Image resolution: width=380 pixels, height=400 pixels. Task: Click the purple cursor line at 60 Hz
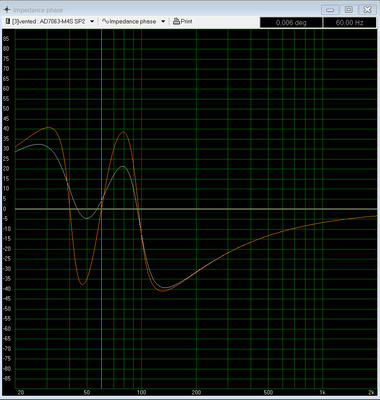point(101,208)
